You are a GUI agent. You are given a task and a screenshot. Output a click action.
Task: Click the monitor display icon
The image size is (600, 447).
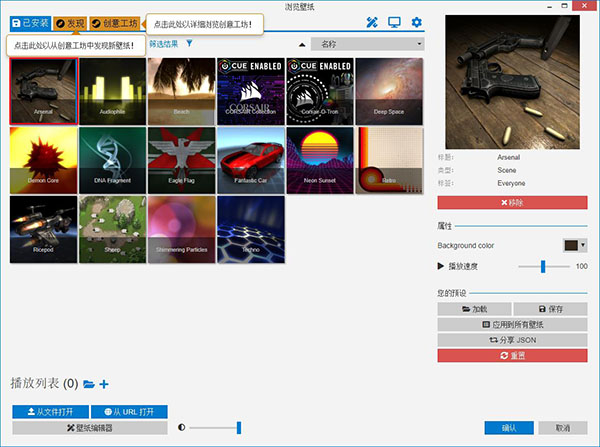[394, 22]
